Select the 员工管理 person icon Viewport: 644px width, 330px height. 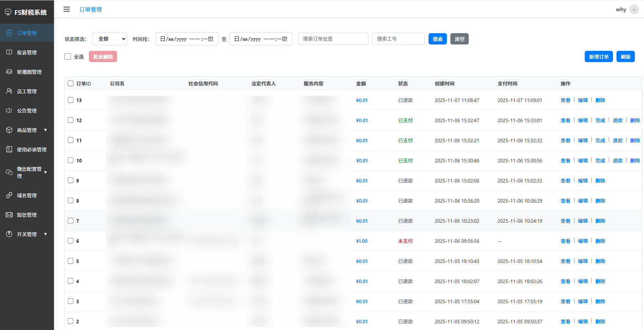(x=9, y=91)
